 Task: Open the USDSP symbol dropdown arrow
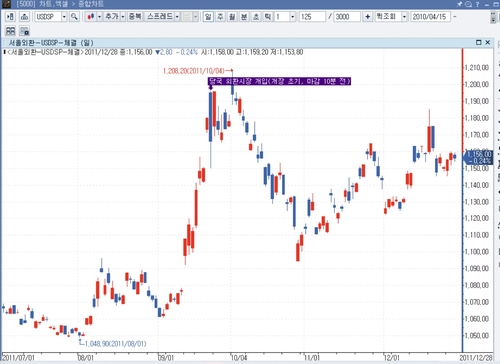tap(64, 17)
